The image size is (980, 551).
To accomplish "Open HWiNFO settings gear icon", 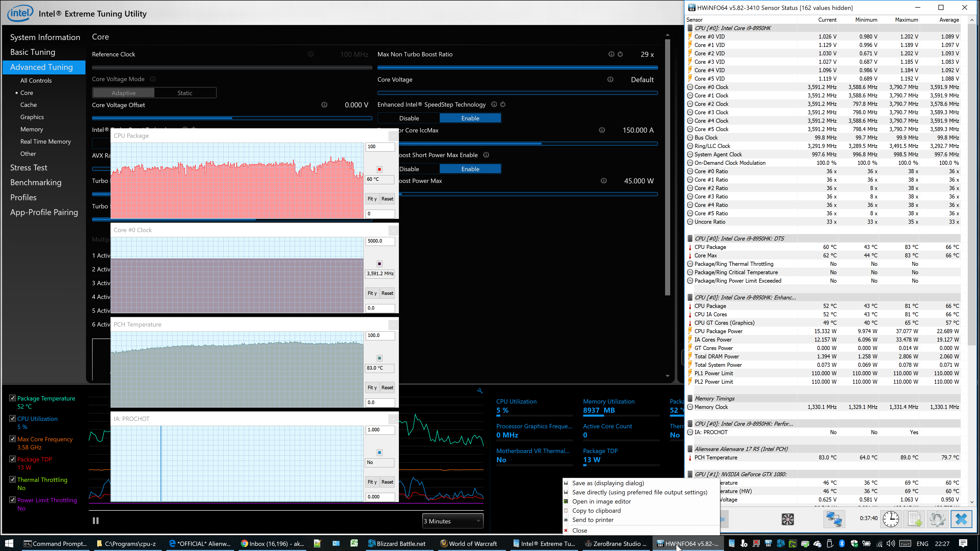I will coord(937,519).
